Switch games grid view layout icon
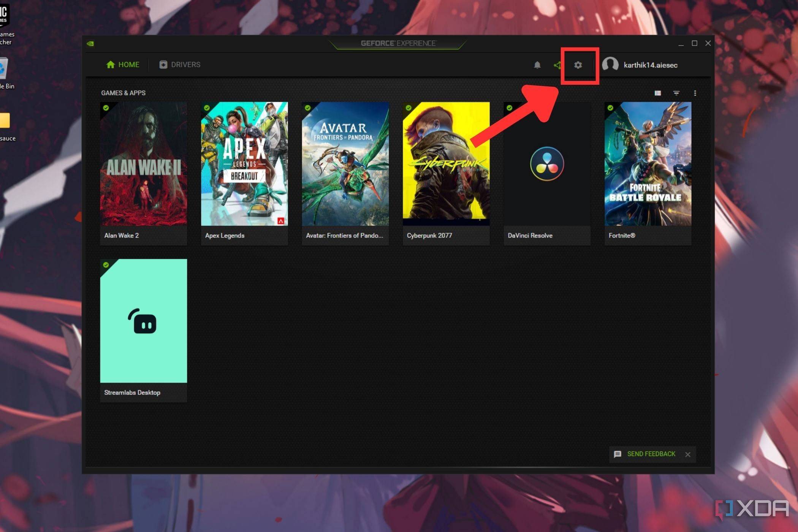798x532 pixels. [658, 93]
